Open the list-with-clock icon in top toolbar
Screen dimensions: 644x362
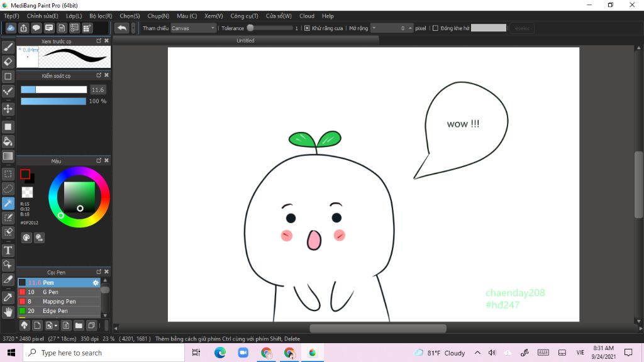(74, 28)
